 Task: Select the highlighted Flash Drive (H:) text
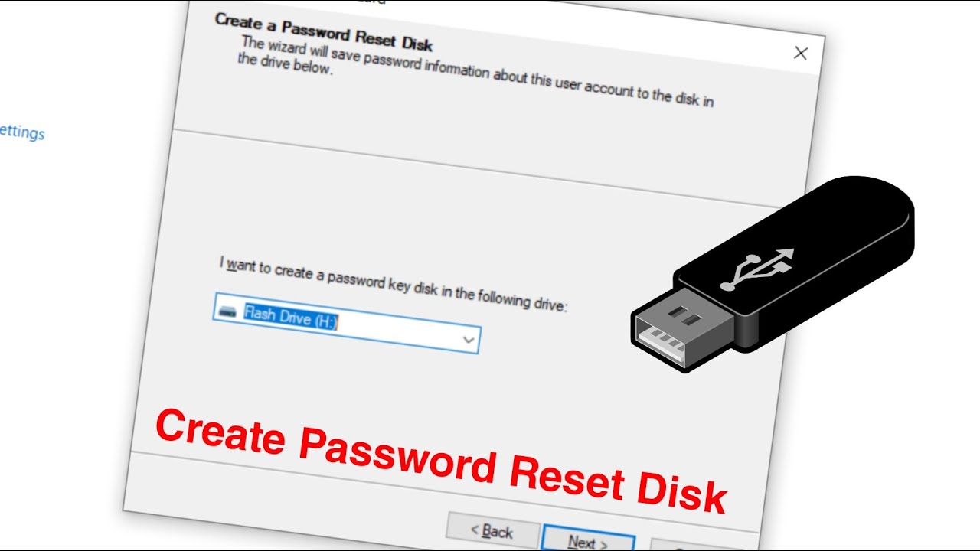291,316
